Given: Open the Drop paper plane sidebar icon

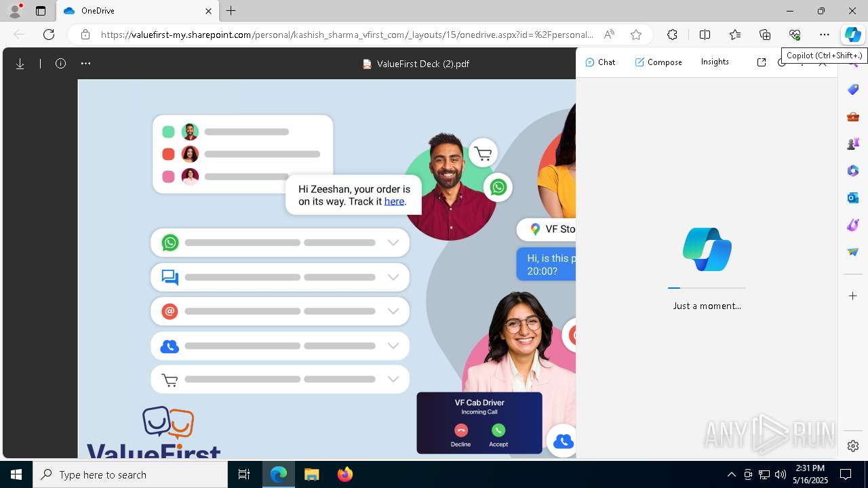Looking at the screenshot, I should 853,252.
